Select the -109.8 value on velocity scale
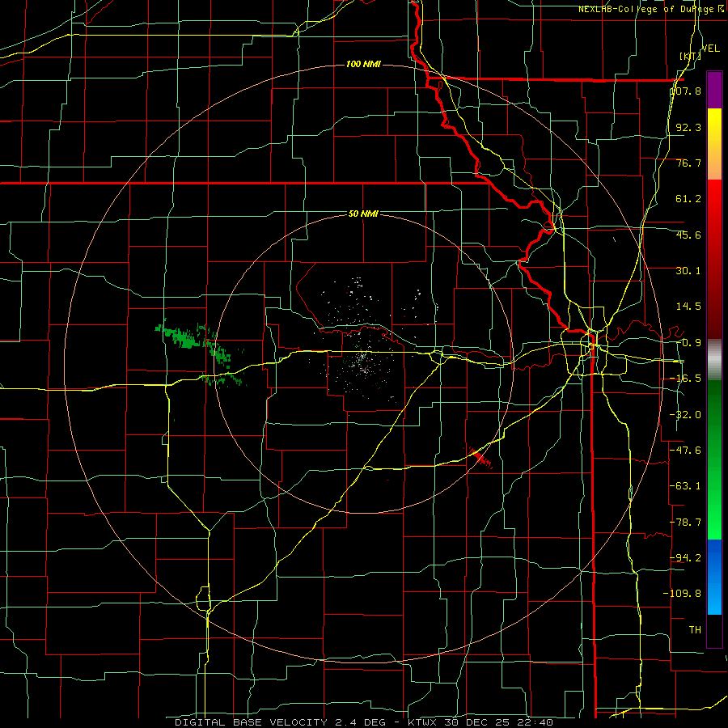The height and width of the screenshot is (728, 728). [x=683, y=594]
